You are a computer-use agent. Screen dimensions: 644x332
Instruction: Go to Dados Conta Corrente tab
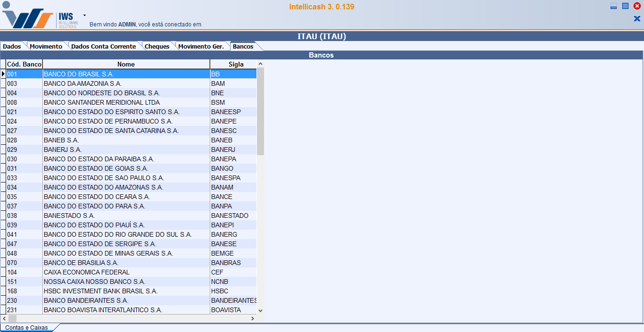[x=103, y=46]
